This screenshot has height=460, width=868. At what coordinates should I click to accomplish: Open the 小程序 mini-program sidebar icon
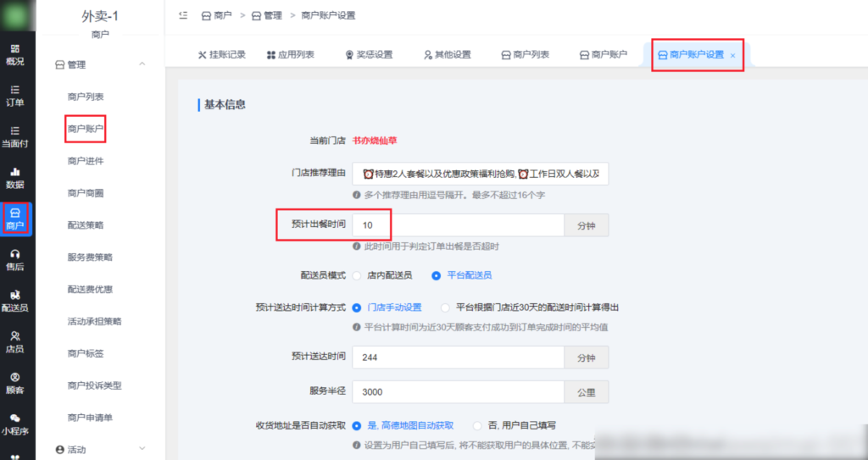(15, 424)
